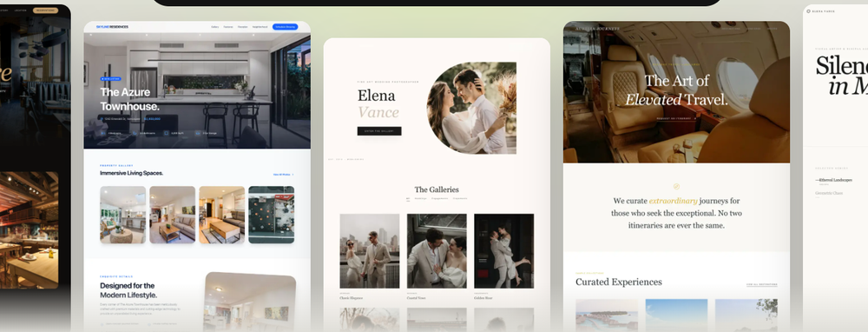Open the second gallery photo with the gray sofa
868x332 pixels.
coord(172,215)
